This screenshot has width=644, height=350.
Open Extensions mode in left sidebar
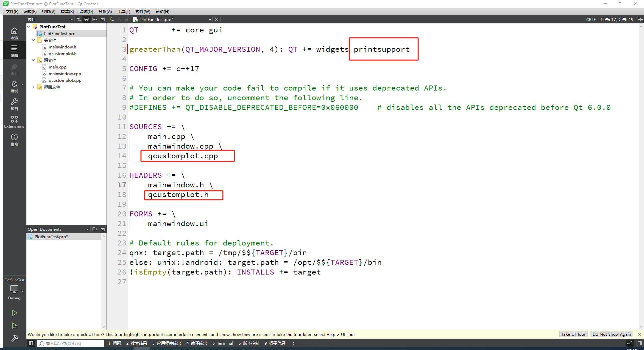click(x=14, y=121)
